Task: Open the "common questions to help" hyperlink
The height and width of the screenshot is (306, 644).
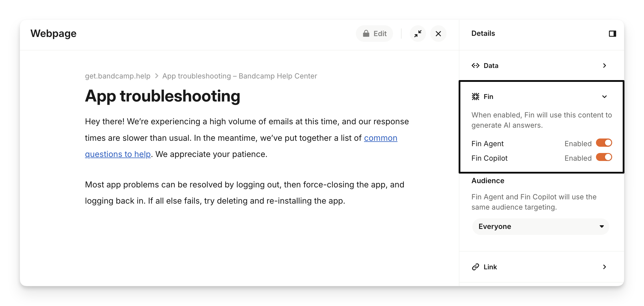Action: pos(380,138)
